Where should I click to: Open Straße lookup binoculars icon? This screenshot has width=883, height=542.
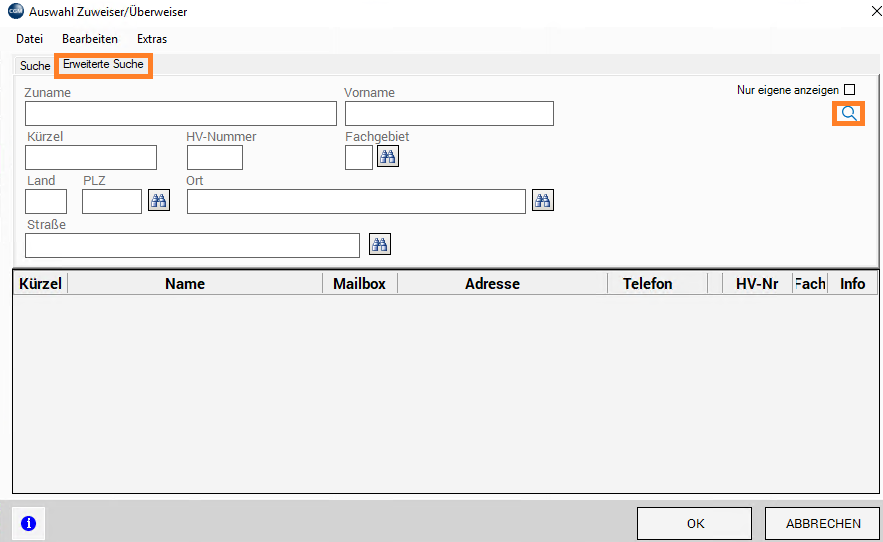click(380, 245)
